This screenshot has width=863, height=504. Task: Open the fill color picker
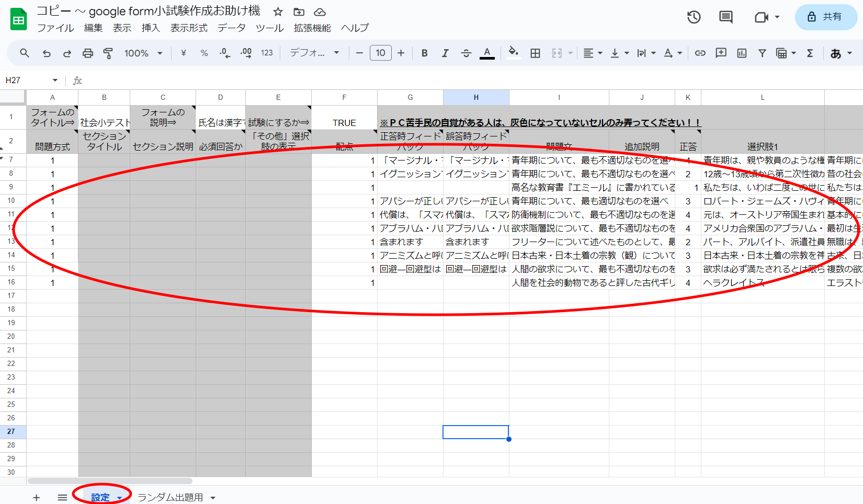(x=514, y=53)
